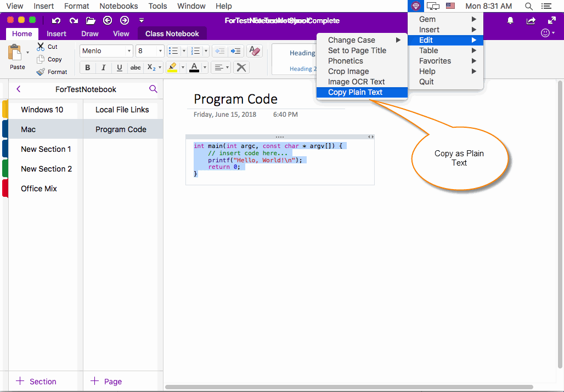Open the font size dropdown
The height and width of the screenshot is (392, 564).
tap(160, 51)
